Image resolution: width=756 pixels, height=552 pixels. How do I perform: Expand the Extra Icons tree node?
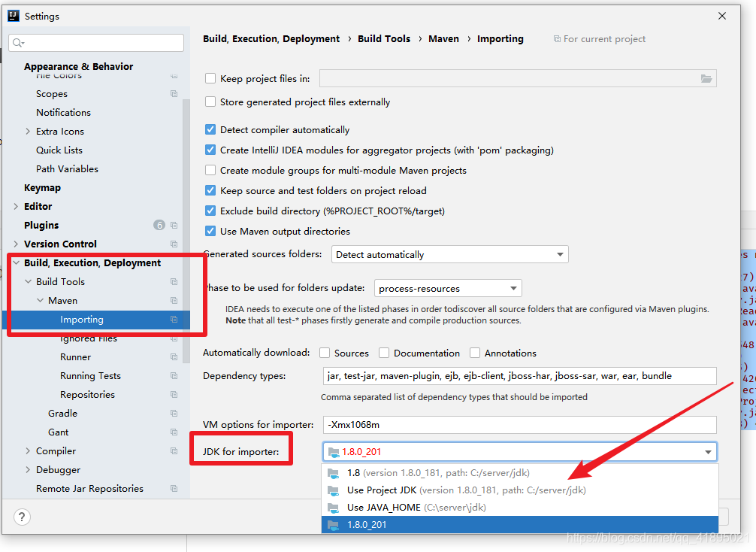pos(28,132)
